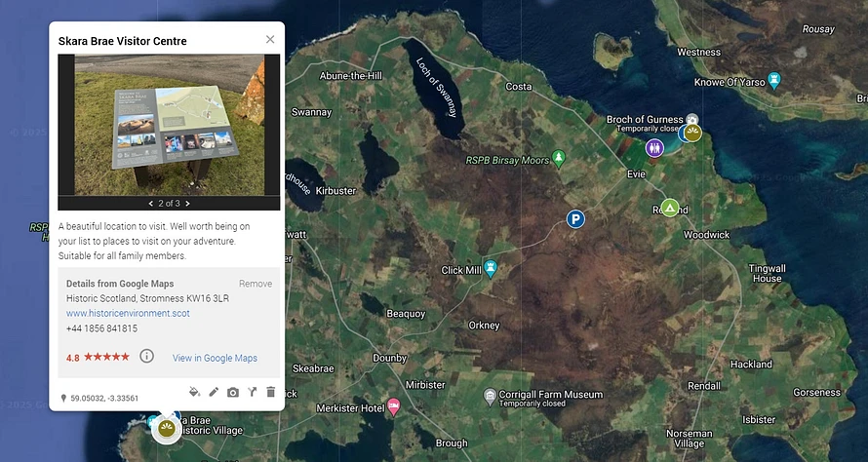Select the blue parking P marker
The width and height of the screenshot is (868, 462).
click(x=575, y=219)
